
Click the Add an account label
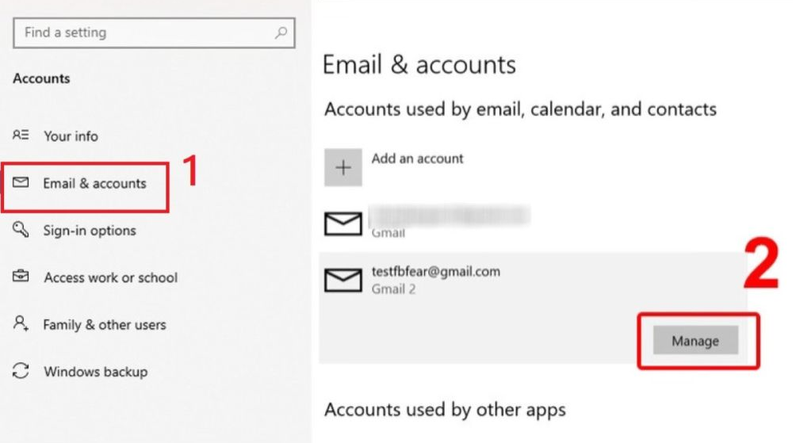pos(417,159)
